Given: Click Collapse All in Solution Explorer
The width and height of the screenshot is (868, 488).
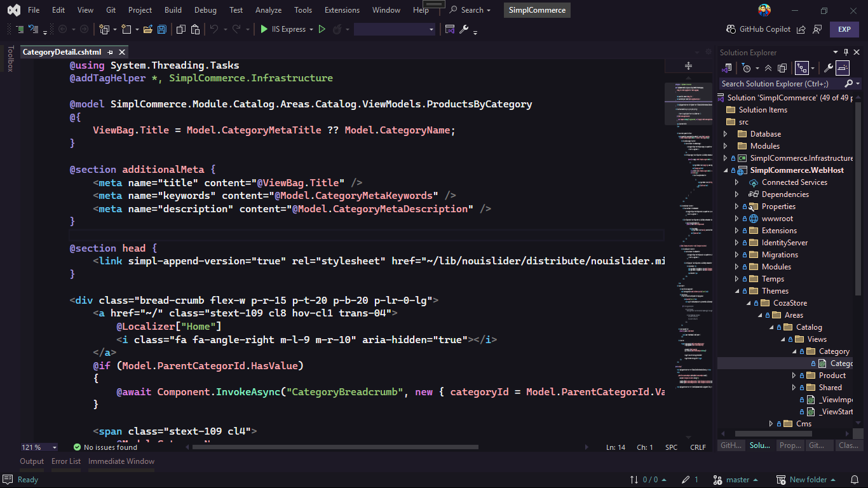Looking at the screenshot, I should pos(768,68).
